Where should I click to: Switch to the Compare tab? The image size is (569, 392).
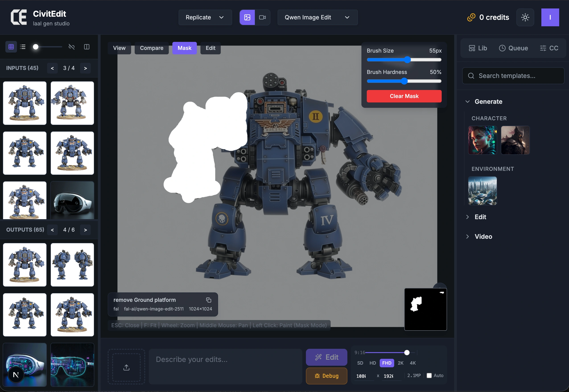click(x=151, y=48)
